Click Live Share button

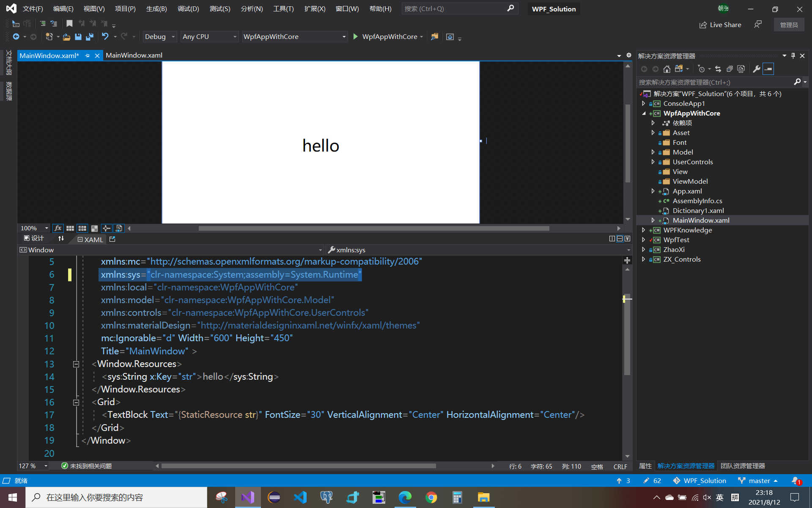coord(720,25)
